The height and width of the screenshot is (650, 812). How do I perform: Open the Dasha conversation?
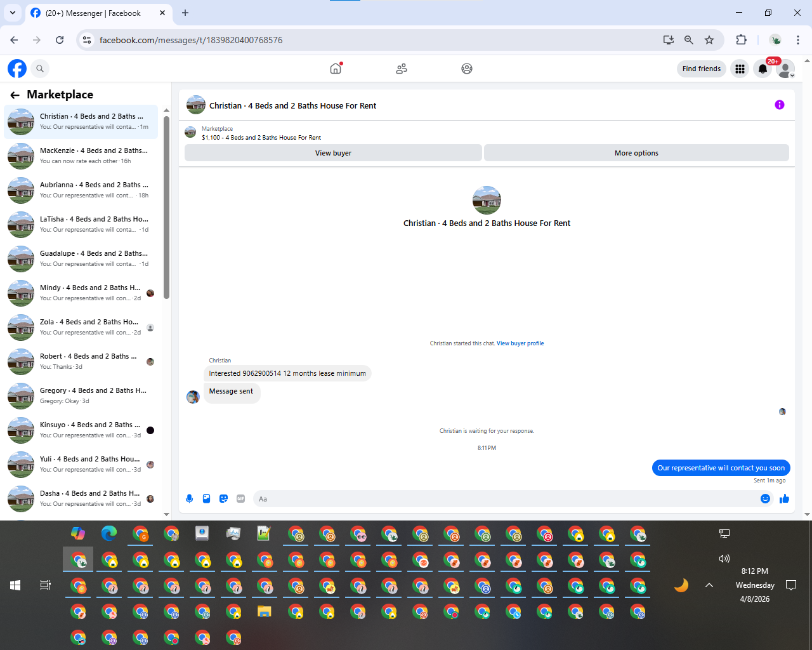(81, 498)
